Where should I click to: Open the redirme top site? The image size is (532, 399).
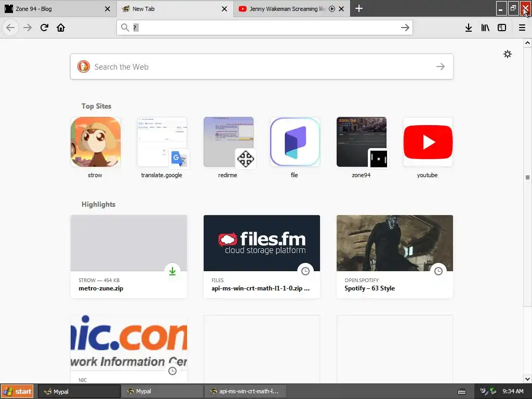point(229,147)
